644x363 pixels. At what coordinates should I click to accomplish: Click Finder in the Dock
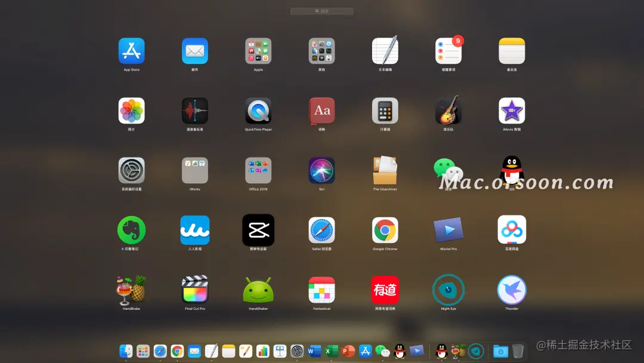tap(126, 351)
